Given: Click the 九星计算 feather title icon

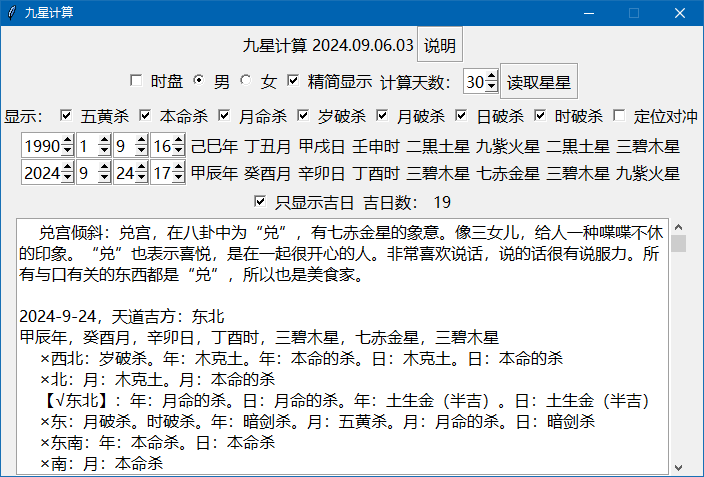Looking at the screenshot, I should (12, 13).
